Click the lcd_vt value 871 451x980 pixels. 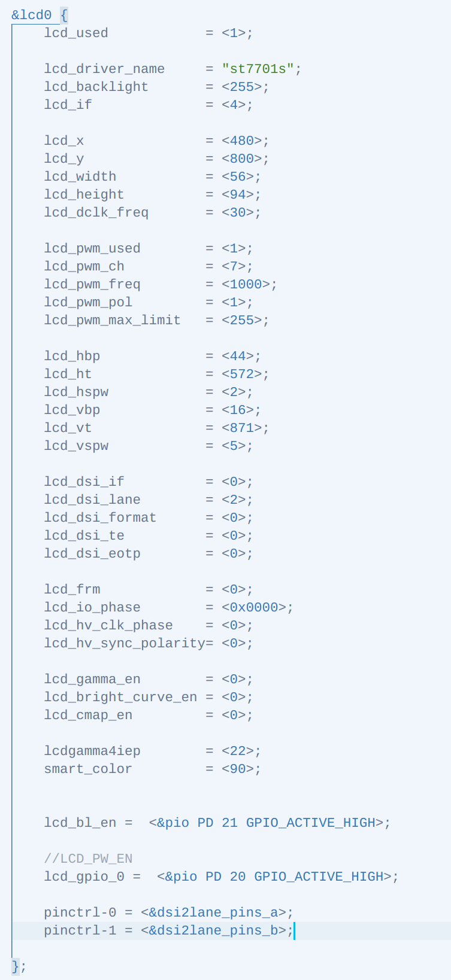pyautogui.click(x=242, y=428)
